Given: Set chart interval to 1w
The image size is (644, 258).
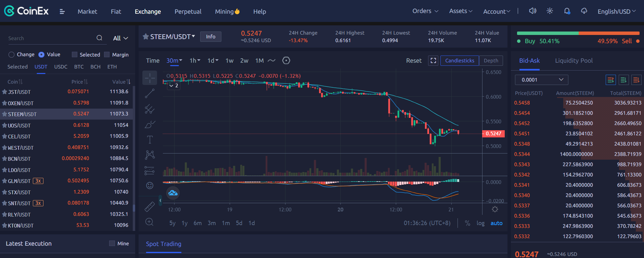Looking at the screenshot, I should coord(229,61).
